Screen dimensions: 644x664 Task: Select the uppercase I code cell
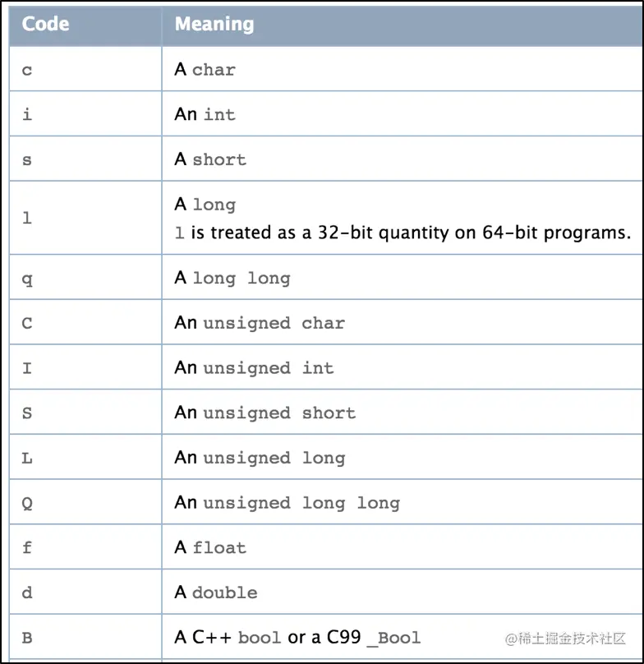click(x=27, y=368)
